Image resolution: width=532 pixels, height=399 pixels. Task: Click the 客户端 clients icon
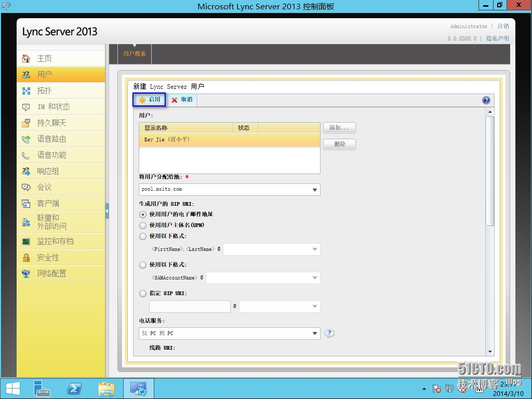[26, 204]
